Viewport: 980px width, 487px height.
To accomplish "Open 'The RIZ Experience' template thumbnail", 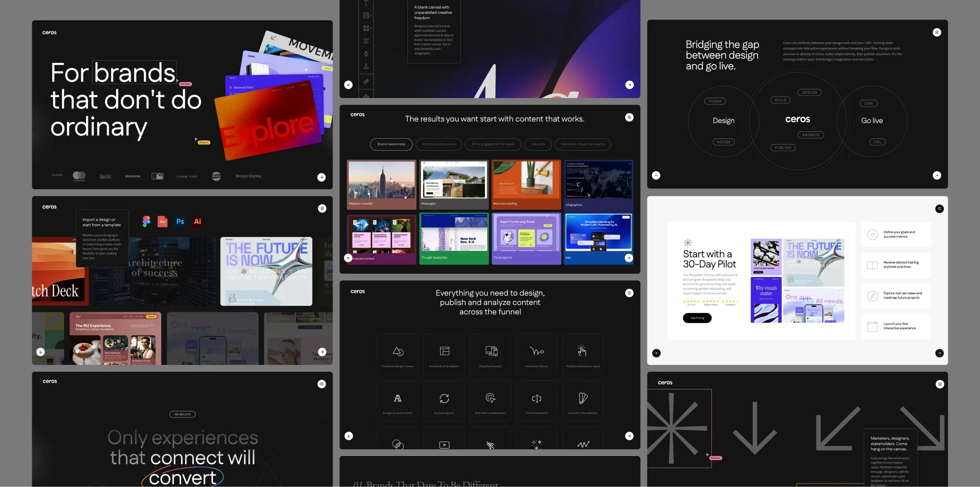I will click(115, 339).
